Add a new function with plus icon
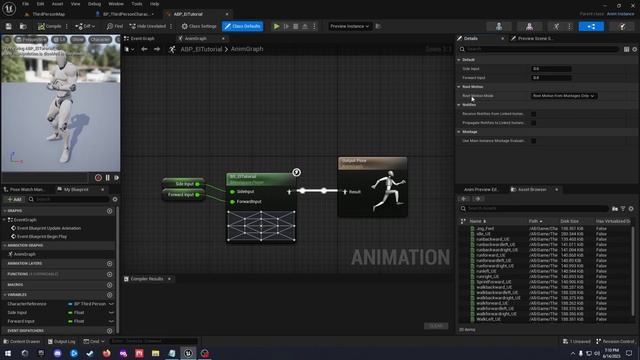Image resolution: width=640 pixels, height=360 pixels. tap(109, 274)
